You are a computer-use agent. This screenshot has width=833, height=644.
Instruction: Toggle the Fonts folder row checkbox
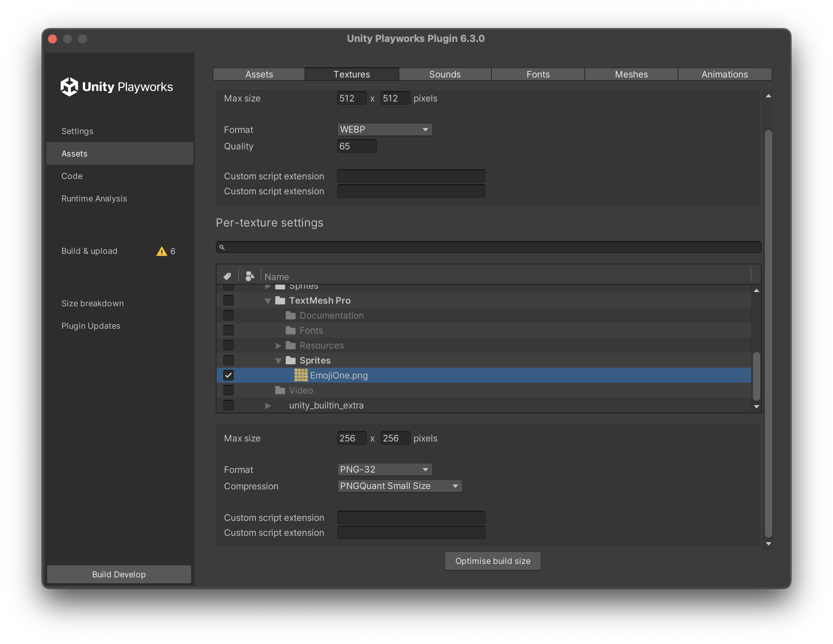(228, 330)
